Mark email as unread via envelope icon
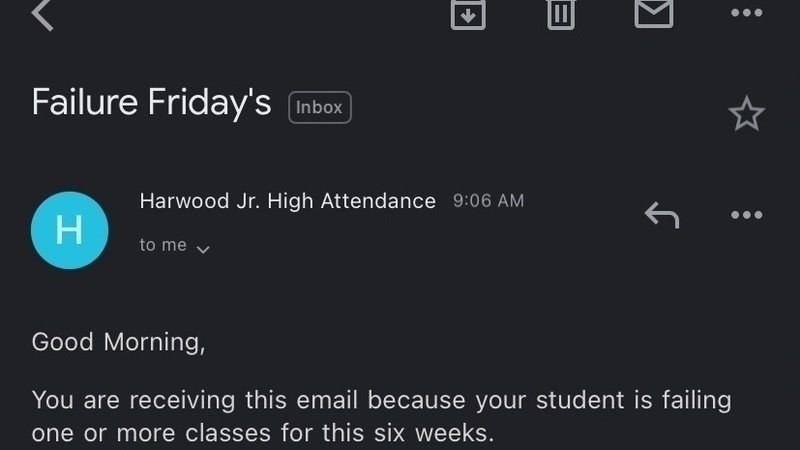800x450 pixels. pos(654,13)
